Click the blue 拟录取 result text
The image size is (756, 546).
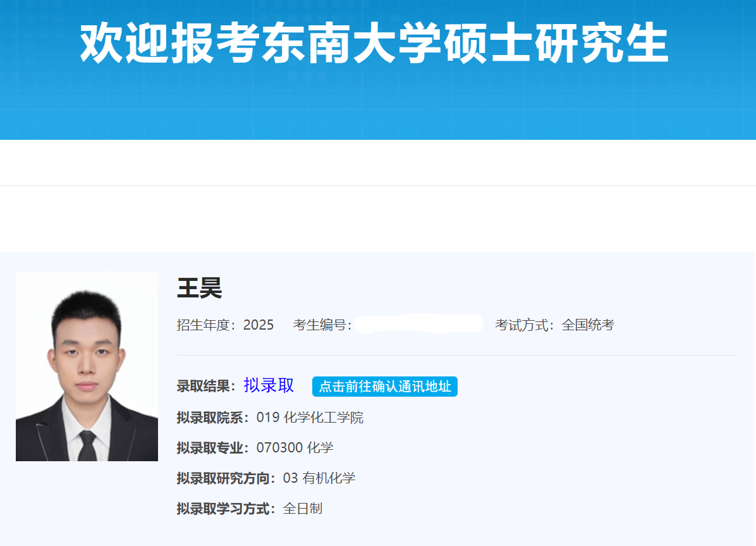tap(269, 385)
